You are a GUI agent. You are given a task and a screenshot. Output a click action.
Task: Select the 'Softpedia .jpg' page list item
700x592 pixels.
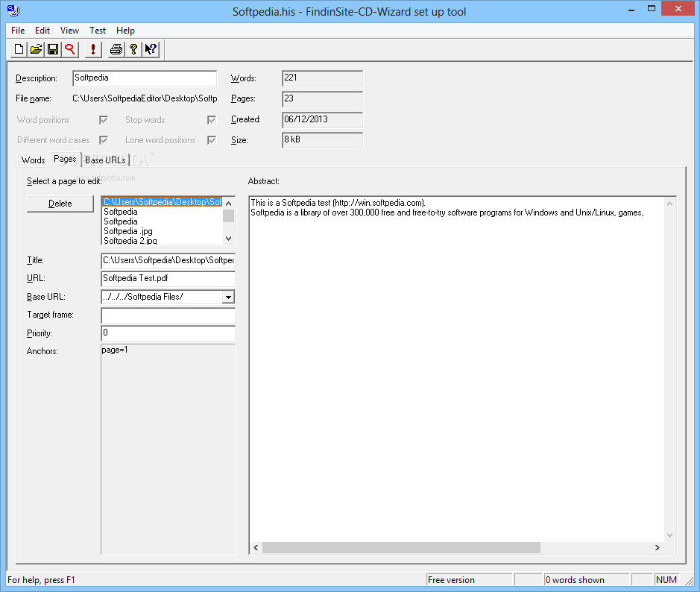[128, 231]
